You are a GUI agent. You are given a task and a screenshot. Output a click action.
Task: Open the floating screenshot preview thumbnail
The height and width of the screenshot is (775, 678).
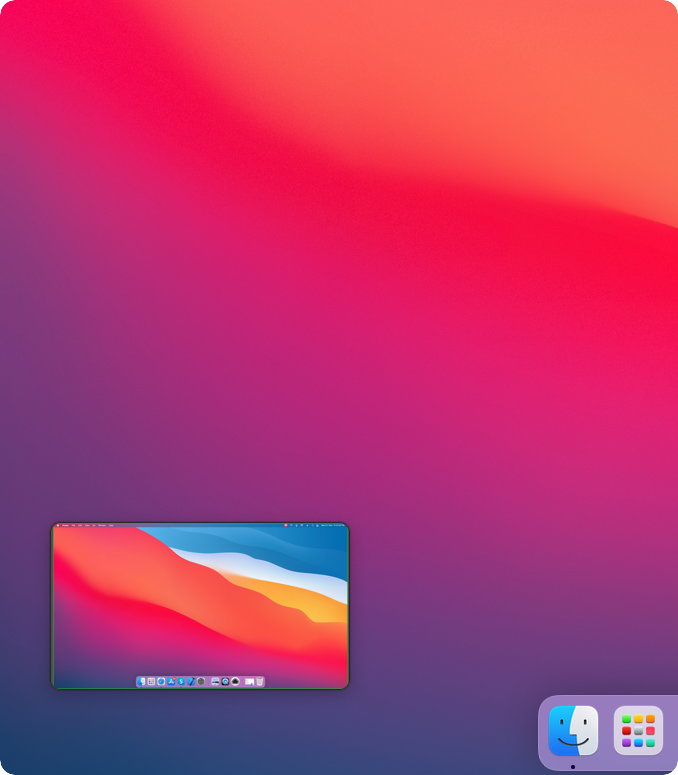pos(200,605)
